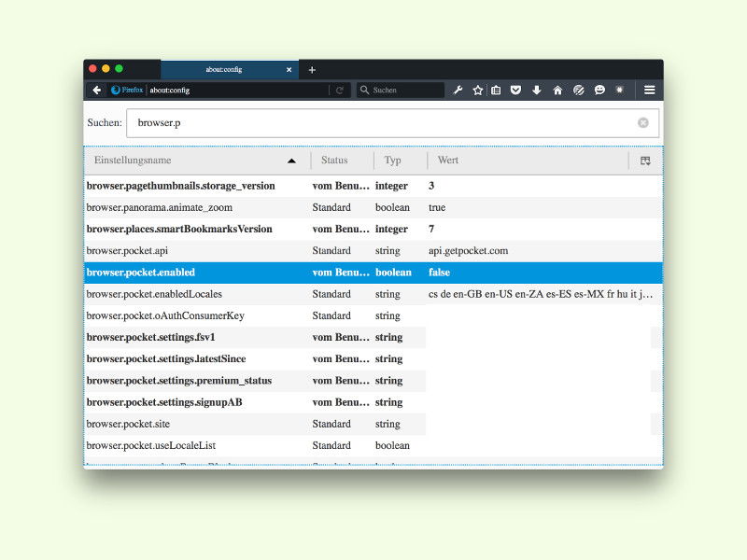Click the true value of animate_zoom
This screenshot has width=747, height=560.
437,207
